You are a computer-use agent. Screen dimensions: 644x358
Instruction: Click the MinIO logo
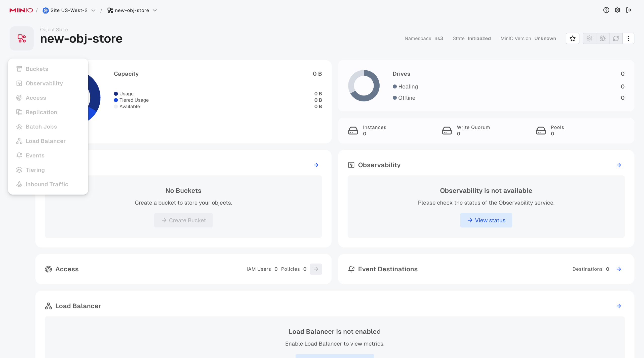[21, 10]
